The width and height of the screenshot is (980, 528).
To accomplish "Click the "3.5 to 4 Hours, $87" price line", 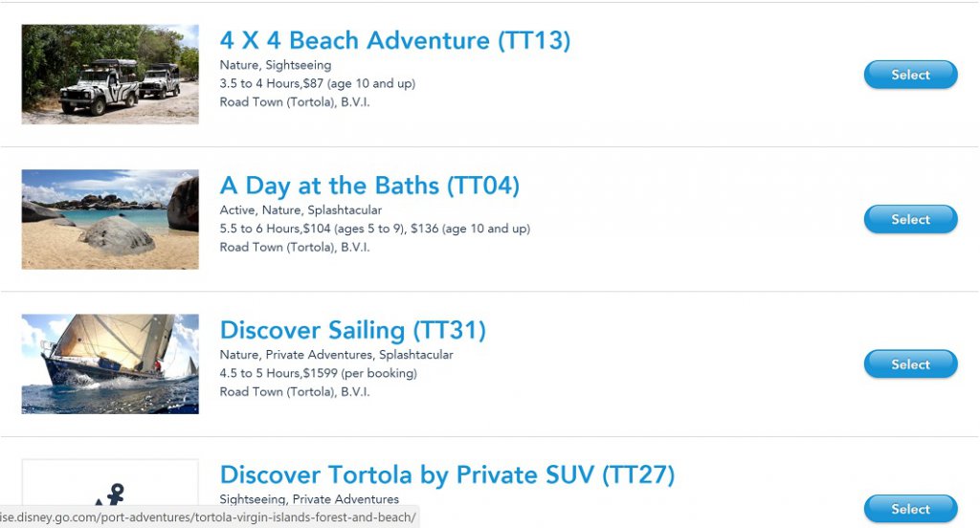I will (x=318, y=83).
